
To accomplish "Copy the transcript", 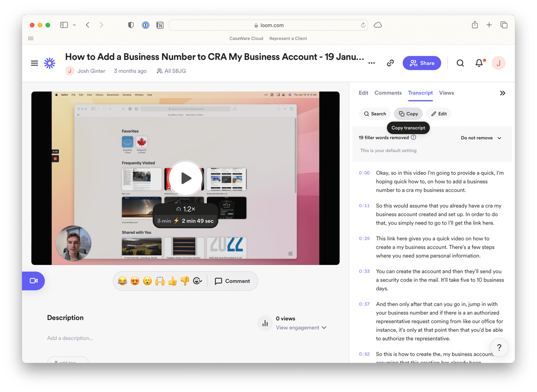I will (x=409, y=114).
